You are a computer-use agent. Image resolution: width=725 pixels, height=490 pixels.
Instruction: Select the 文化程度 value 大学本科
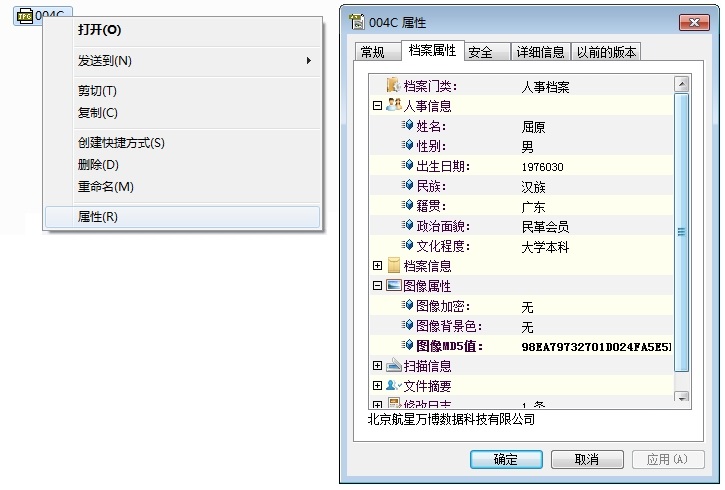[545, 247]
